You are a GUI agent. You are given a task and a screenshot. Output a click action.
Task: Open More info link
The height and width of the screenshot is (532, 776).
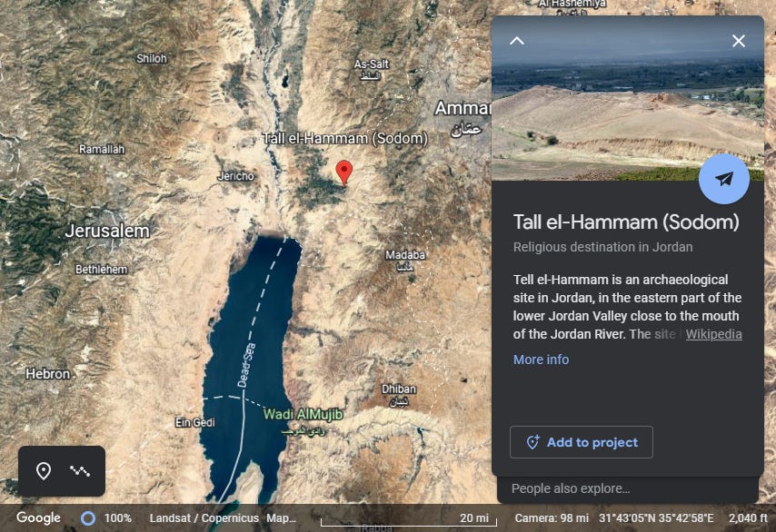click(541, 360)
